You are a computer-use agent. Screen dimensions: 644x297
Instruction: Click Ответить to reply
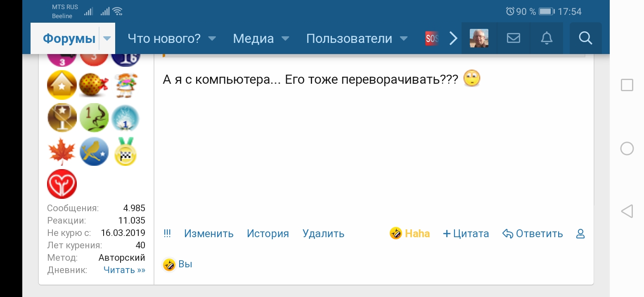tap(533, 234)
